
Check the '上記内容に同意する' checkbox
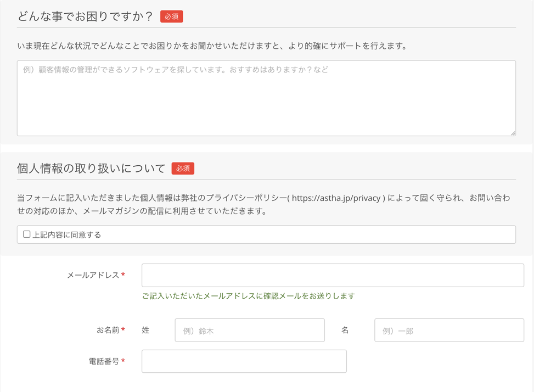coord(26,234)
